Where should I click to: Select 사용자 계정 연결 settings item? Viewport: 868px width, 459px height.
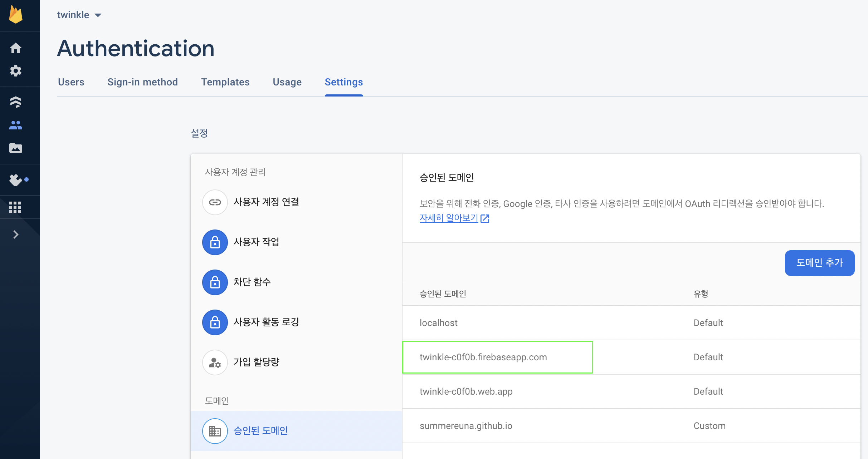point(266,202)
